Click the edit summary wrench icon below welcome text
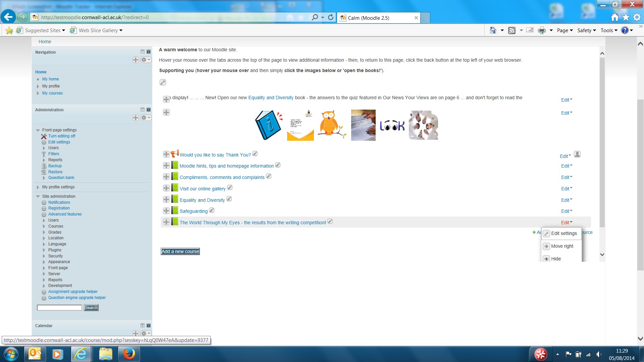The height and width of the screenshot is (362, 644). [x=163, y=82]
